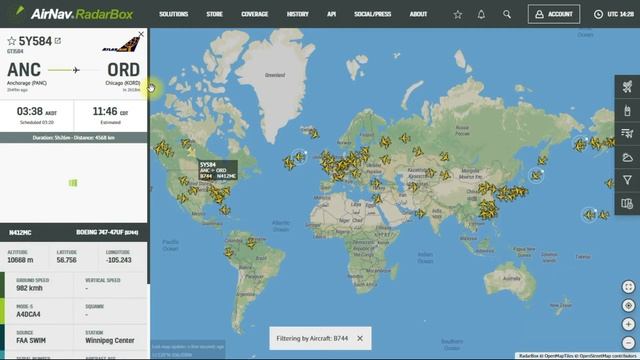Click the 5Y584 flight label on map

point(218,170)
